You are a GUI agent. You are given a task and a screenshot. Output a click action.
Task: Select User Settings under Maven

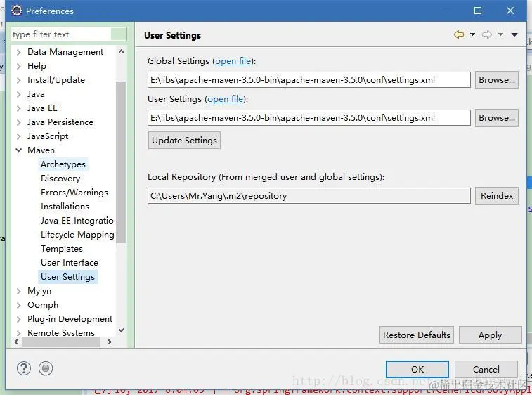click(68, 277)
